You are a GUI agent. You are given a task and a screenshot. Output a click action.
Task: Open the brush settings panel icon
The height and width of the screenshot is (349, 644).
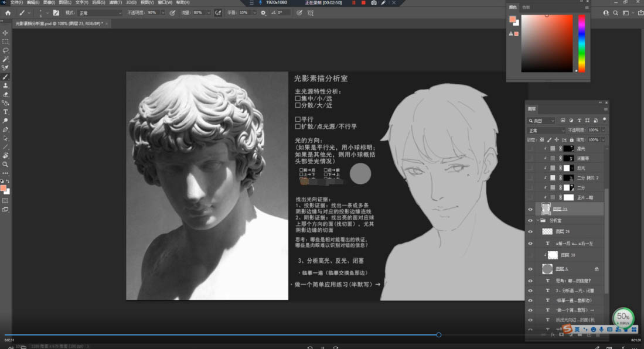point(56,13)
